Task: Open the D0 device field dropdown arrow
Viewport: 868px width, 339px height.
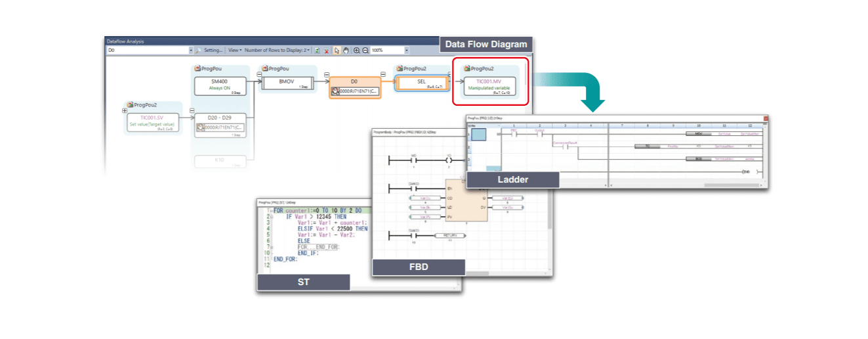Action: pos(191,50)
